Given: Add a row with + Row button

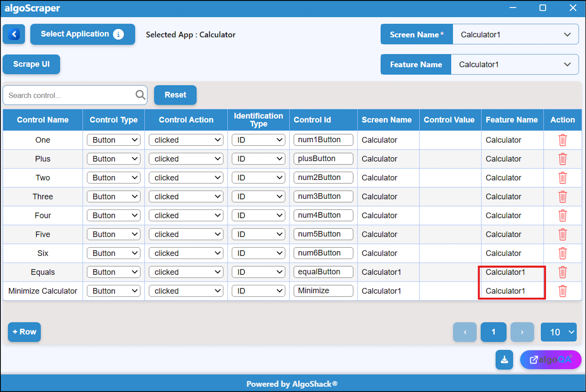Looking at the screenshot, I should point(24,332).
